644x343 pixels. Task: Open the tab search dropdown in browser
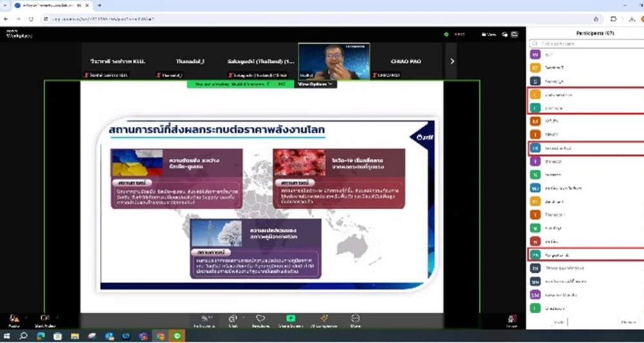coord(5,5)
